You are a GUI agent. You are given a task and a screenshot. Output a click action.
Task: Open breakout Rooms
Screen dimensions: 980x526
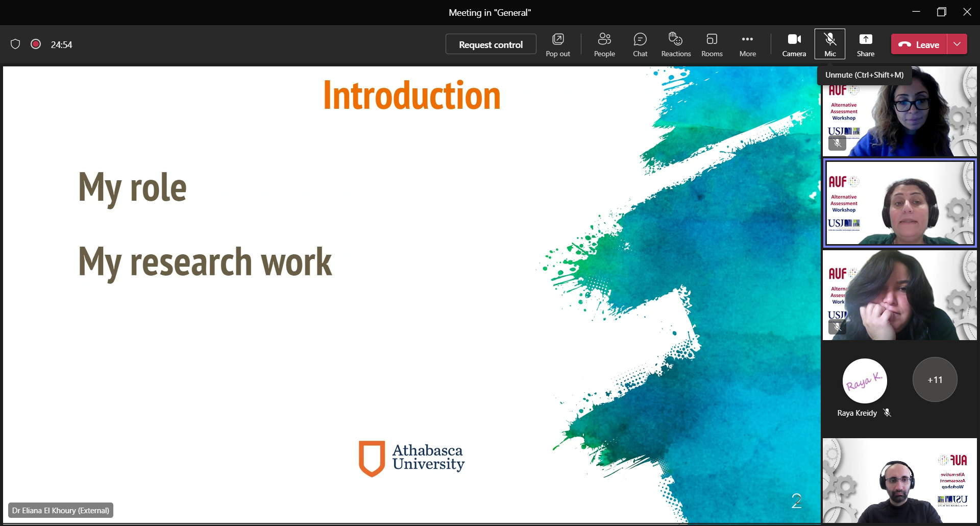(712, 44)
